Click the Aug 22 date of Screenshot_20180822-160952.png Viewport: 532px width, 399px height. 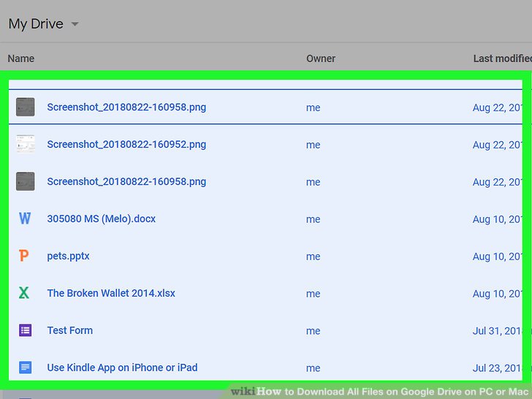click(x=498, y=145)
